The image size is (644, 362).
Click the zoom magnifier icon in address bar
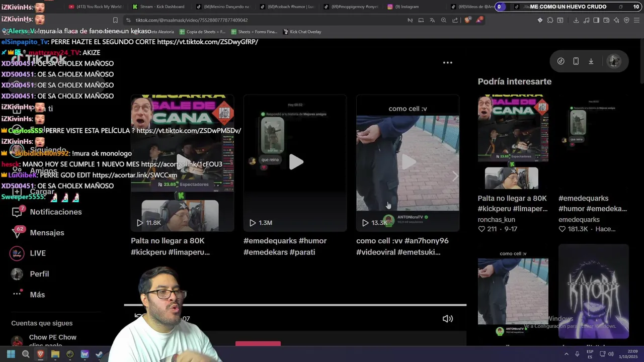pos(444,20)
